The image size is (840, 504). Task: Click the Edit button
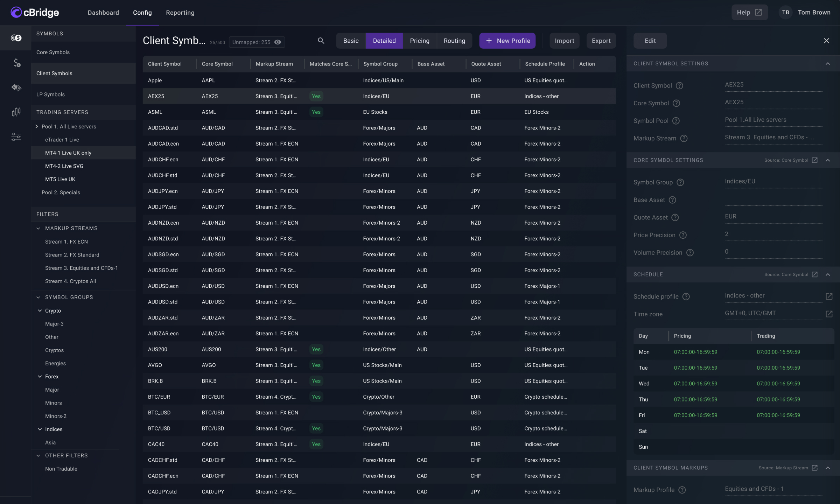click(x=650, y=41)
